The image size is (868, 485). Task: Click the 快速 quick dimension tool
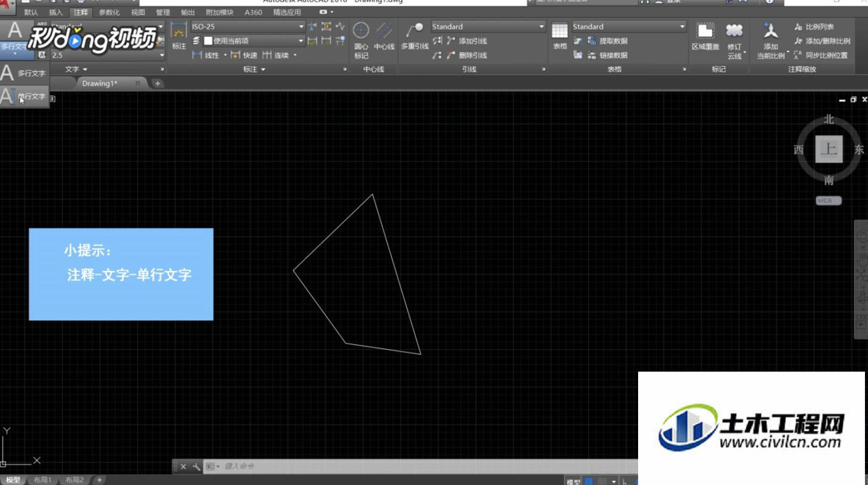coord(244,55)
